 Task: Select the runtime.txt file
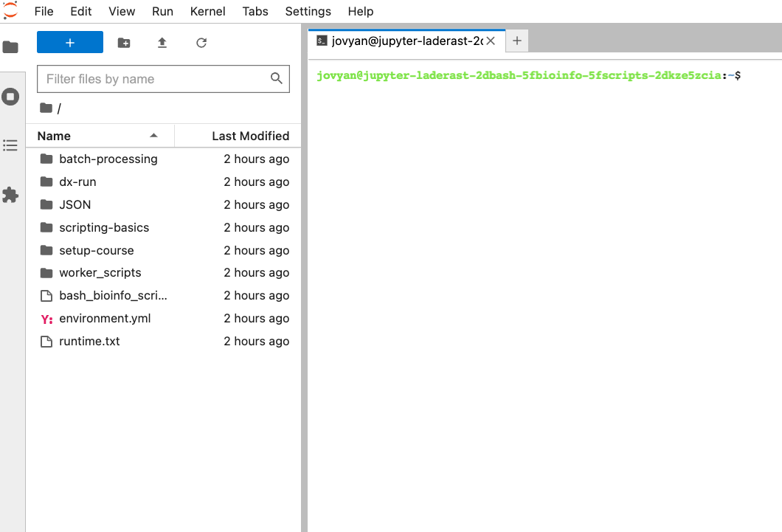(x=163, y=342)
